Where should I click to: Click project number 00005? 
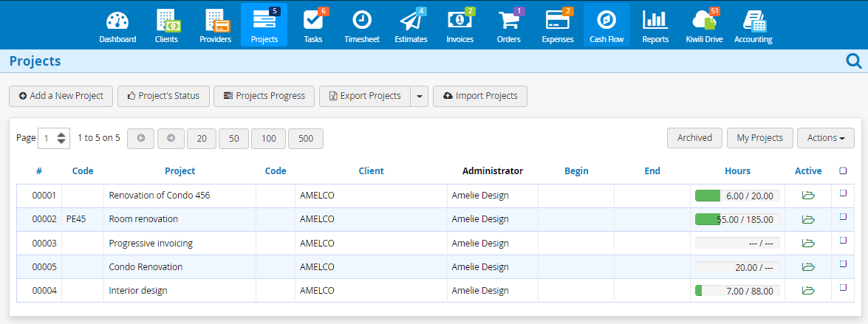tap(44, 267)
